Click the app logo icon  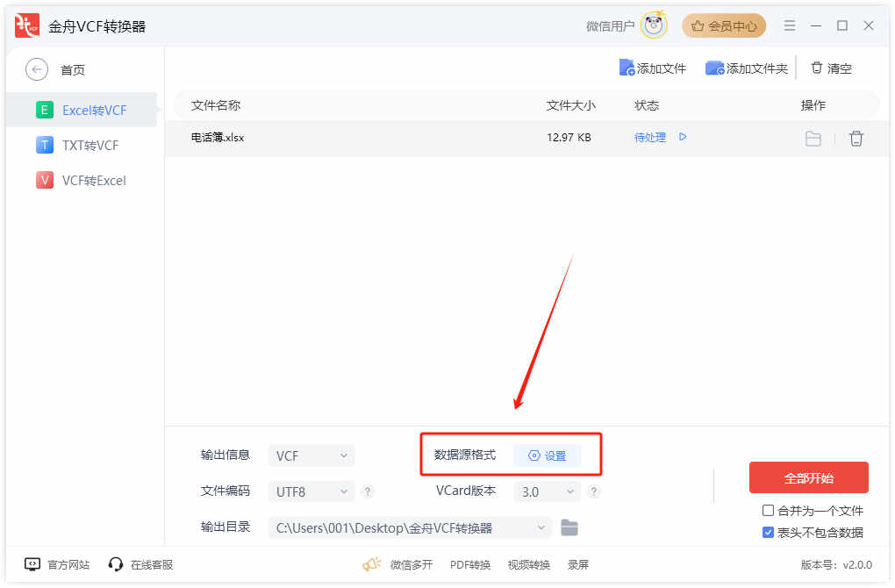pyautogui.click(x=27, y=25)
